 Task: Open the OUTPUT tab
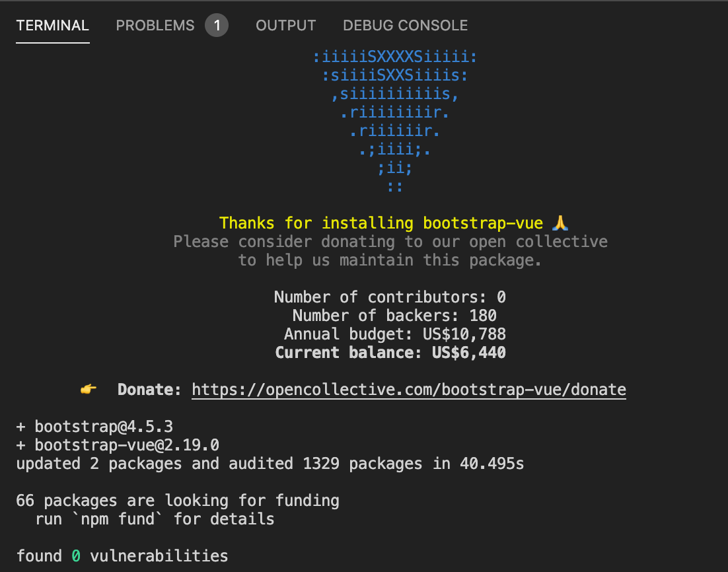(285, 25)
